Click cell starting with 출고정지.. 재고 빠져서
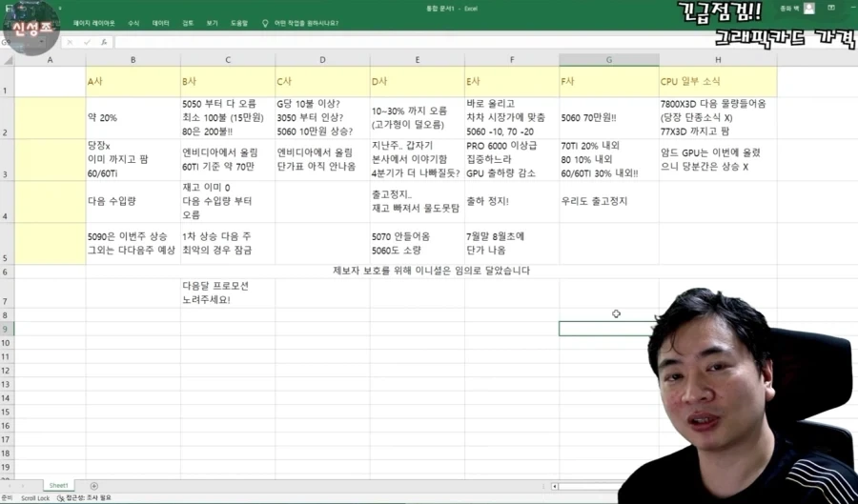This screenshot has height=504, width=858. [x=417, y=201]
